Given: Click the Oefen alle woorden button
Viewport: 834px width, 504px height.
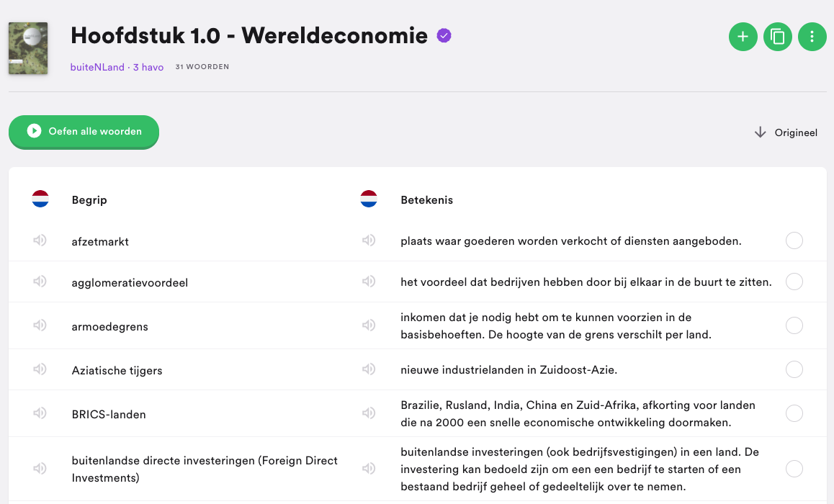Looking at the screenshot, I should click(x=84, y=131).
